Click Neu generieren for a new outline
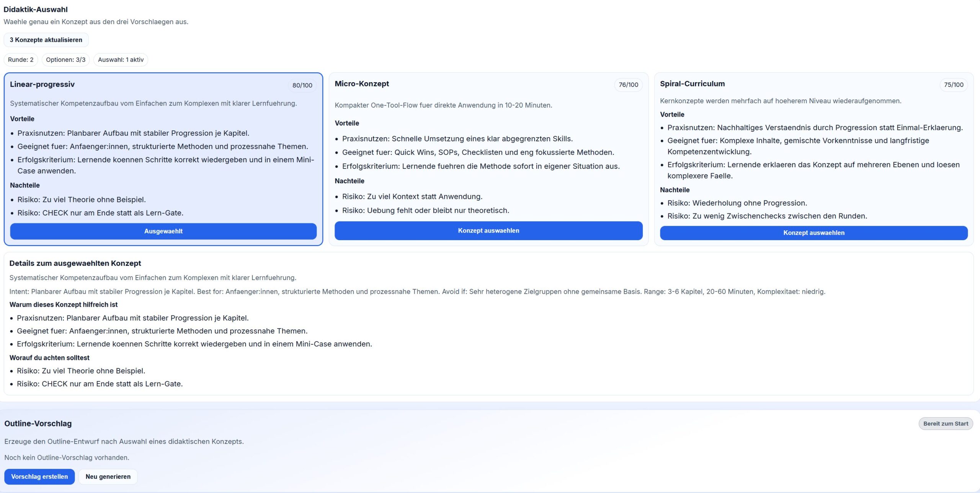Screen dimensions: 980x493 (108, 477)
